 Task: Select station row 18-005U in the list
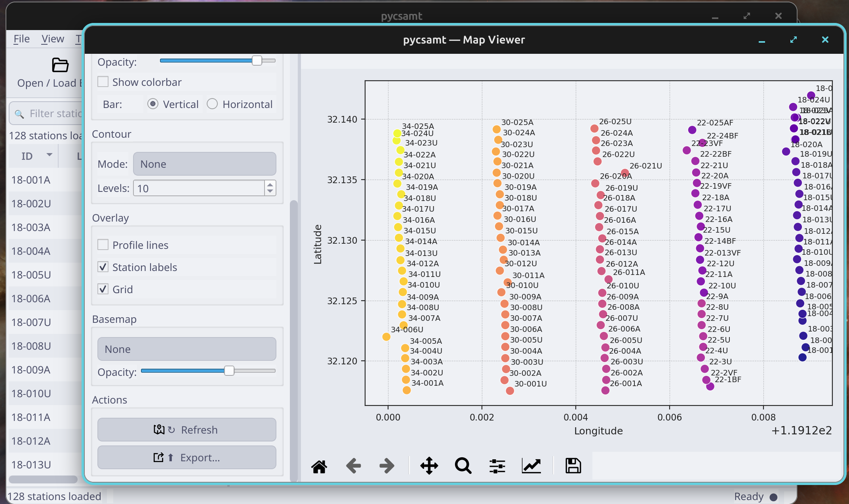pos(45,275)
